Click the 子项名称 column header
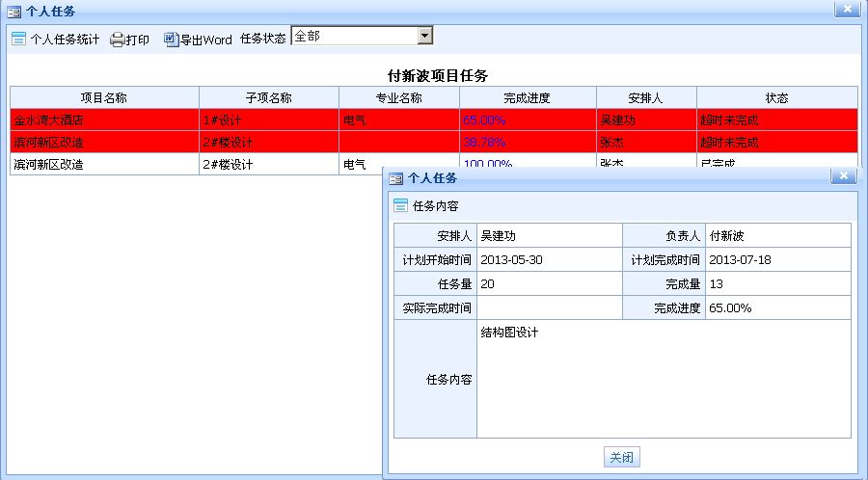The image size is (868, 480). point(268,98)
